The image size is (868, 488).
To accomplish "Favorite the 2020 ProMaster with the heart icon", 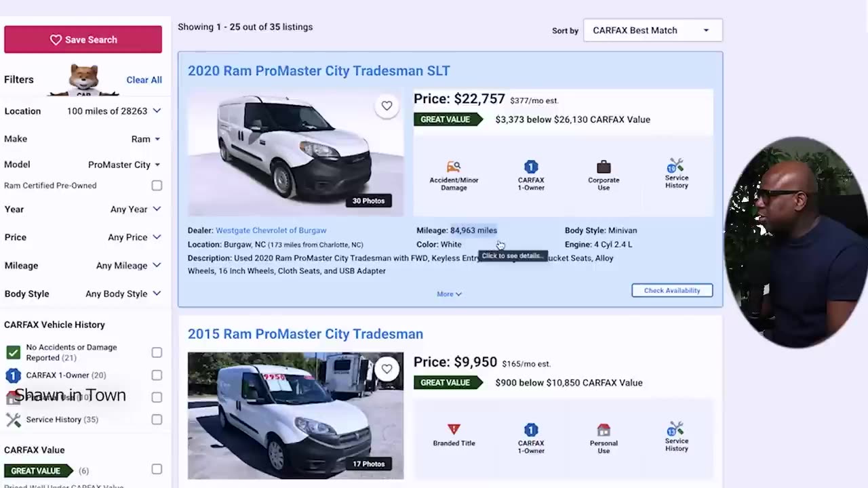I will (x=387, y=106).
